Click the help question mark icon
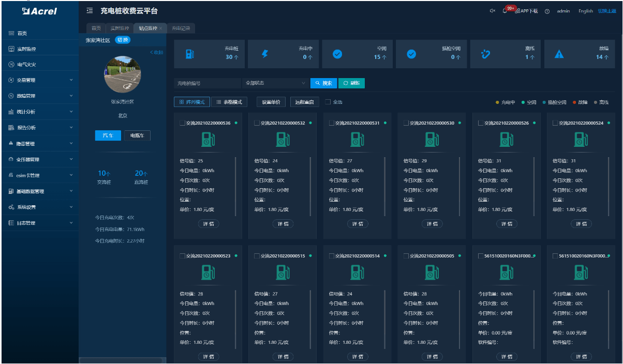 tap(547, 11)
